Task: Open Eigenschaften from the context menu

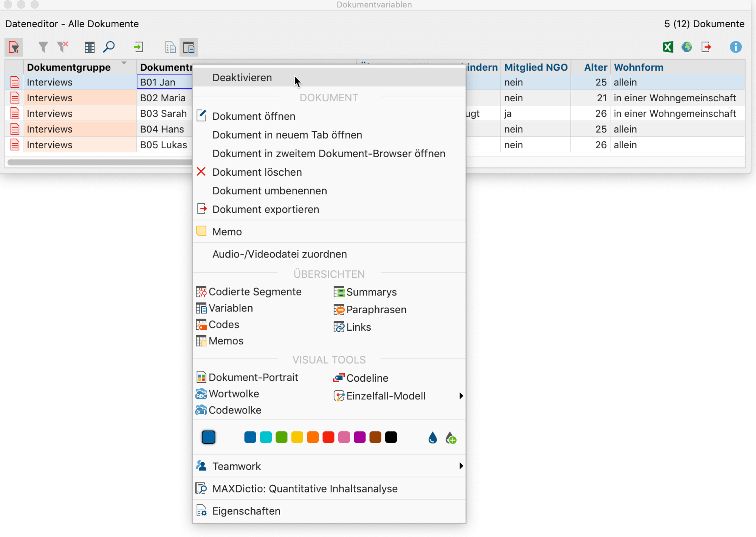Action: 329,511
